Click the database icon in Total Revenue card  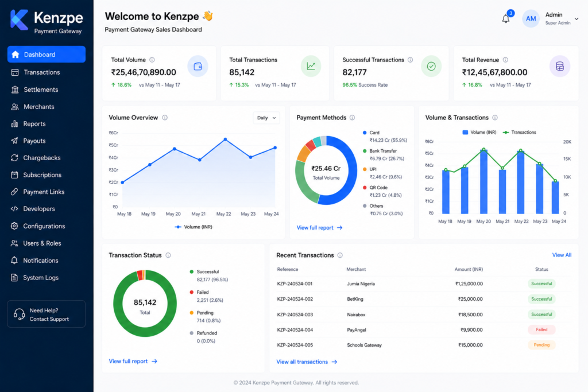click(x=559, y=67)
